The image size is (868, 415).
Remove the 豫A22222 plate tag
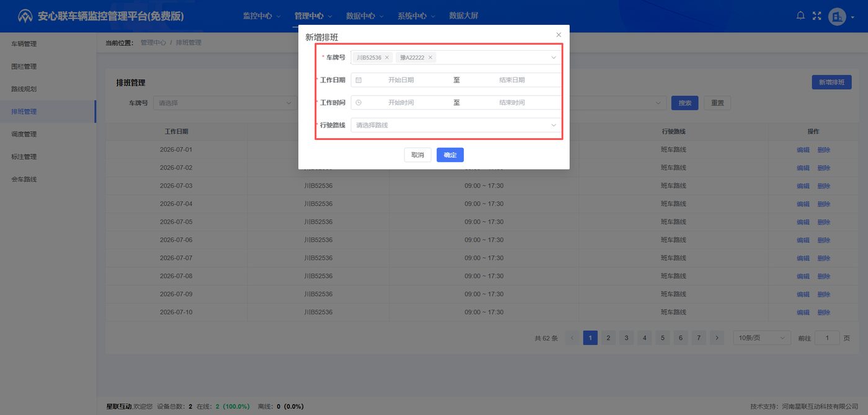pyautogui.click(x=430, y=58)
